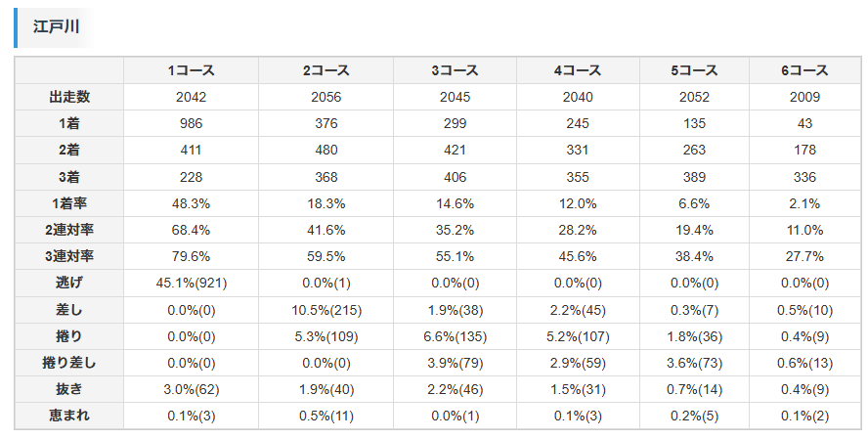Viewport: 868px width, 439px height.
Task: Click the 6コース column header
Action: 805,70
